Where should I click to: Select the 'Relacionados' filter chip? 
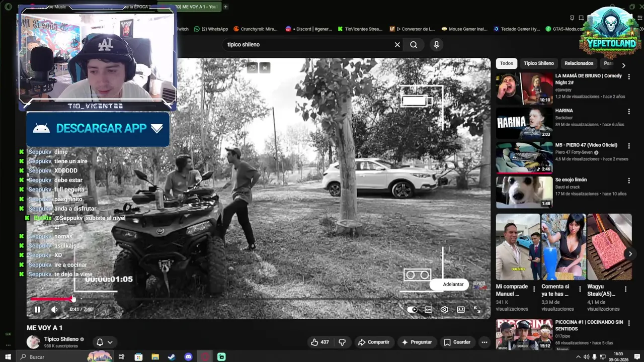pos(579,63)
